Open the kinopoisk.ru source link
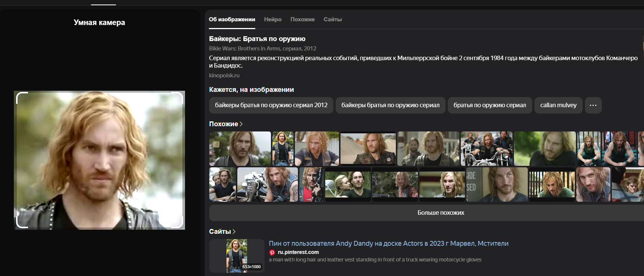This screenshot has height=276, width=644. click(224, 75)
